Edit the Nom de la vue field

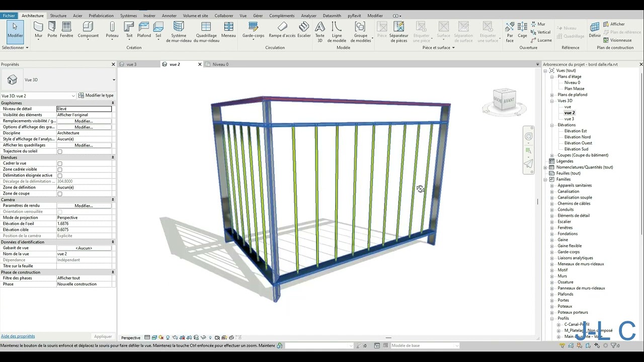(x=84, y=254)
